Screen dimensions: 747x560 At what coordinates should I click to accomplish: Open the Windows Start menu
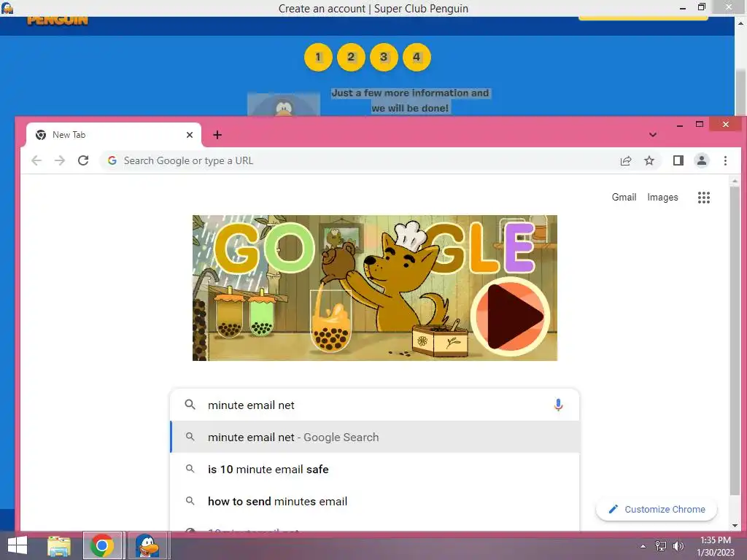[18, 545]
